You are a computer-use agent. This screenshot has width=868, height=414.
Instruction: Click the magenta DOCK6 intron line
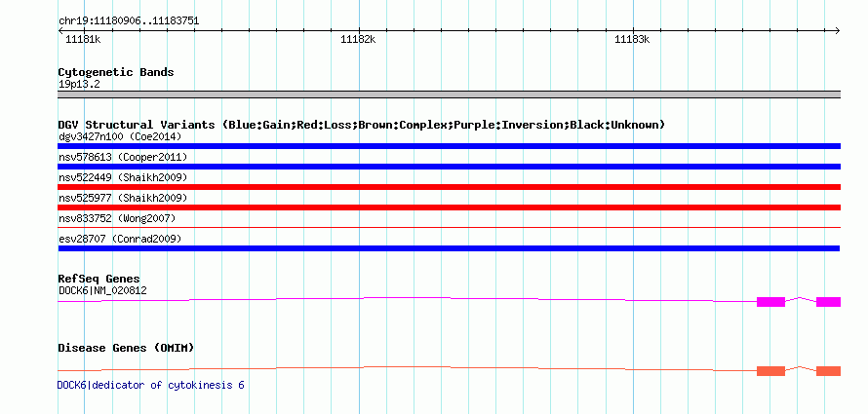pyautogui.click(x=407, y=299)
